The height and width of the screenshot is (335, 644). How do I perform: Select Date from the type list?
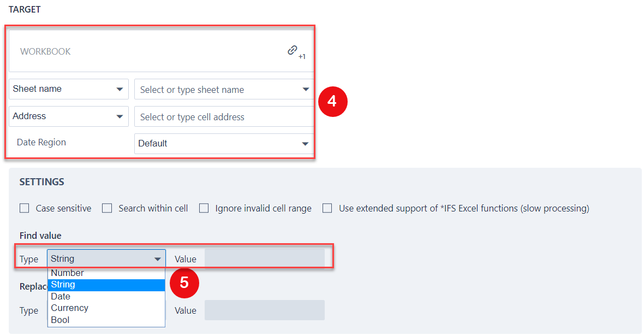click(x=61, y=296)
